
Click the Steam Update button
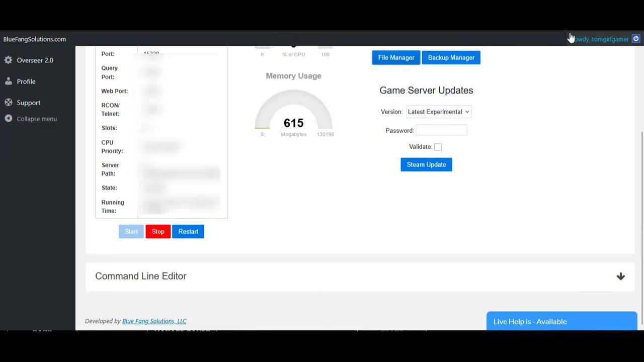(426, 164)
